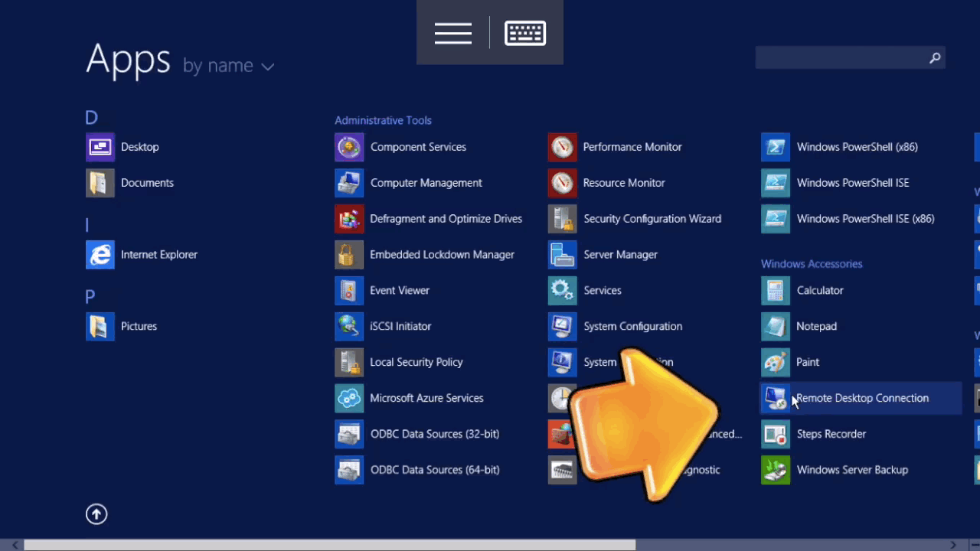This screenshot has height=551, width=980.
Task: Click the up arrow to Start screen
Action: click(96, 514)
